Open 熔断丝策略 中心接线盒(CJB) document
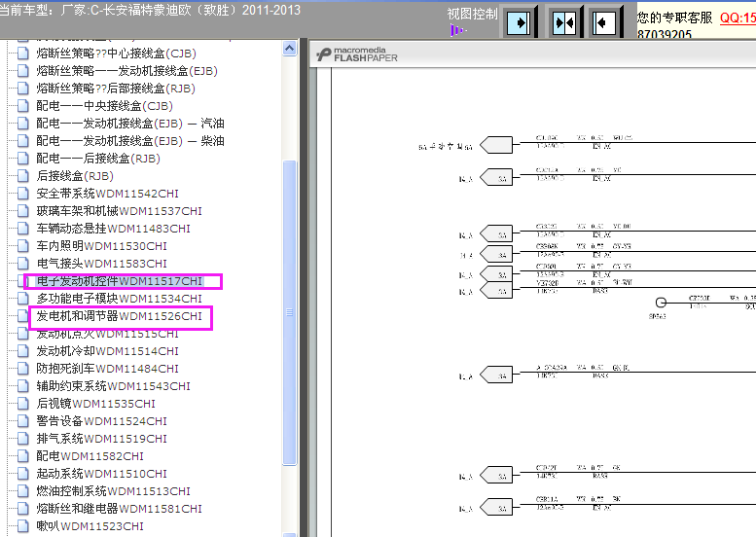Viewport: 756px width, 537px height. tap(116, 54)
